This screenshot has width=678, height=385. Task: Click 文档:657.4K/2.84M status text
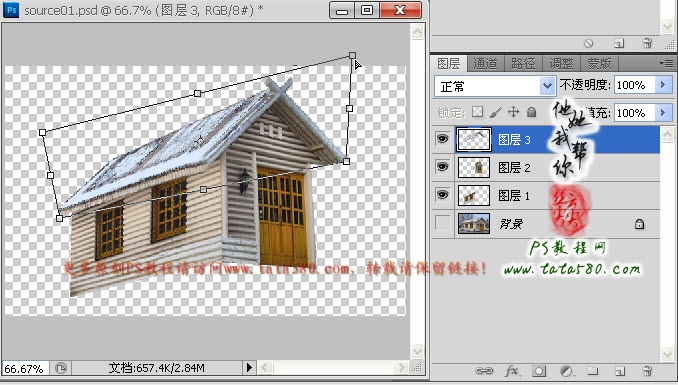click(157, 368)
